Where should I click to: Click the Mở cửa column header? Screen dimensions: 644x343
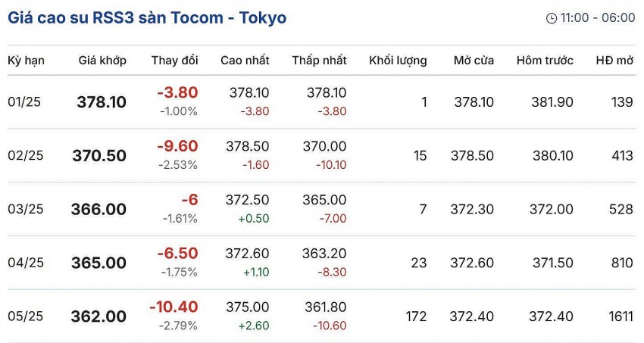tap(474, 61)
